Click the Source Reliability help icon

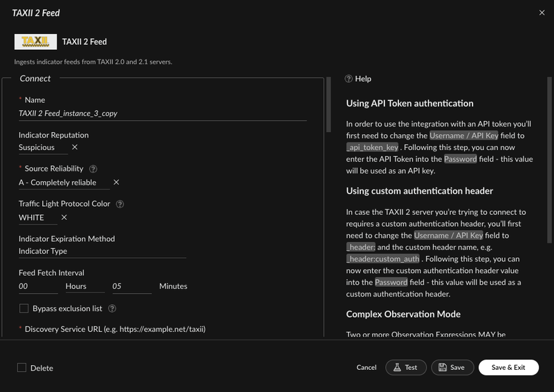click(93, 169)
